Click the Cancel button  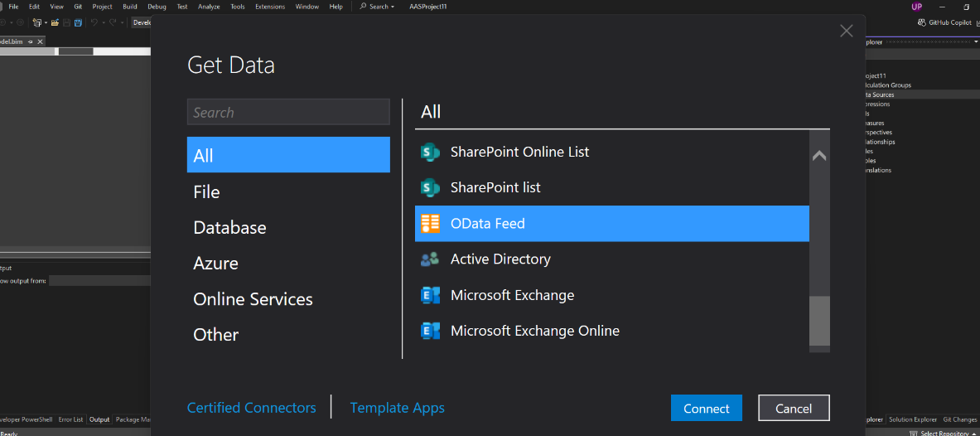click(794, 409)
